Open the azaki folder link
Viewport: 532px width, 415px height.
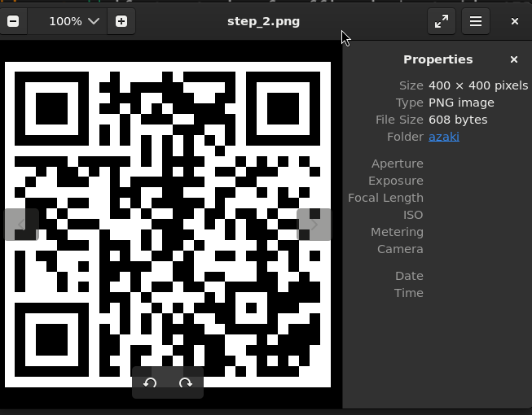click(x=444, y=137)
